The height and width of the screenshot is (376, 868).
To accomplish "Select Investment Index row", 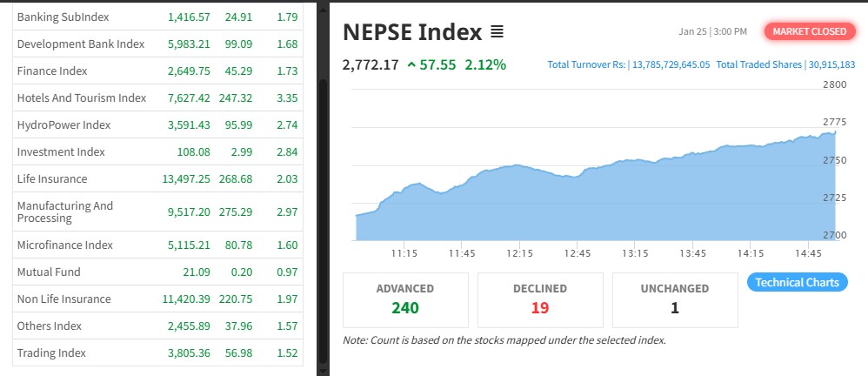I will point(61,152).
